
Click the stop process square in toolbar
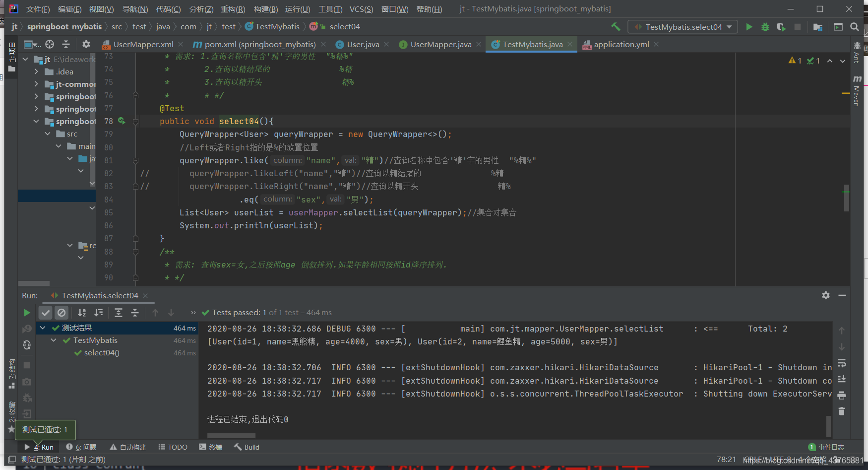tap(798, 27)
